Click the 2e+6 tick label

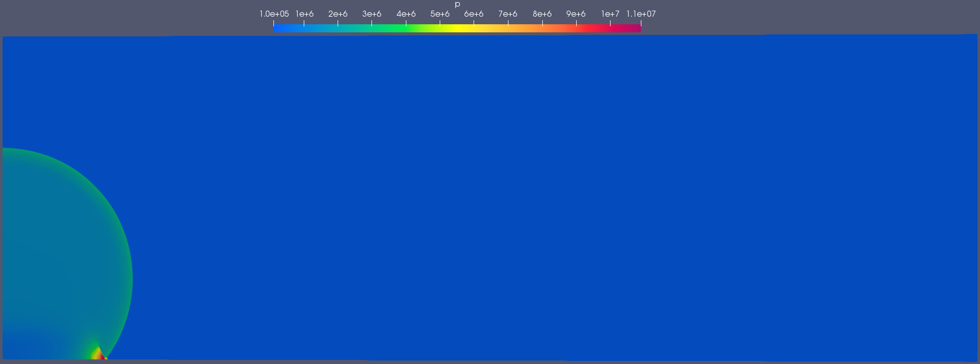pyautogui.click(x=338, y=14)
